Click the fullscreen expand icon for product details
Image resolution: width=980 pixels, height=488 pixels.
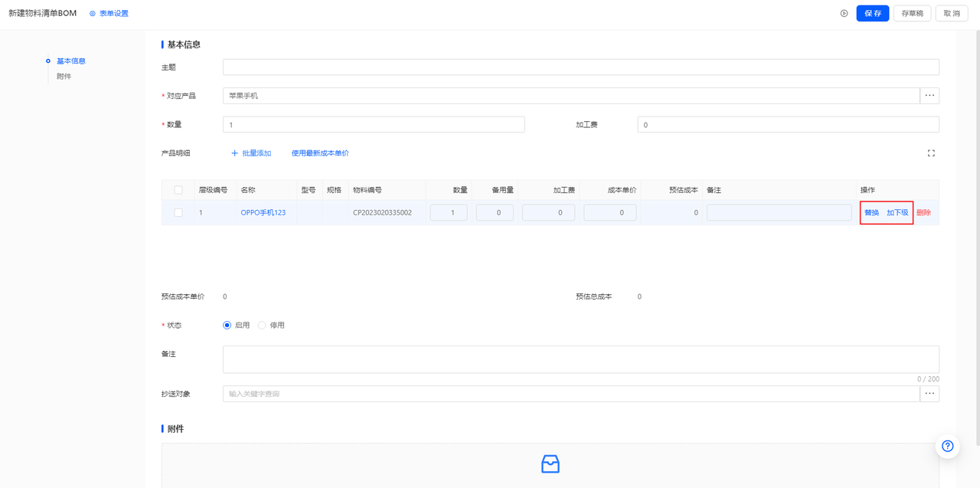coord(931,153)
